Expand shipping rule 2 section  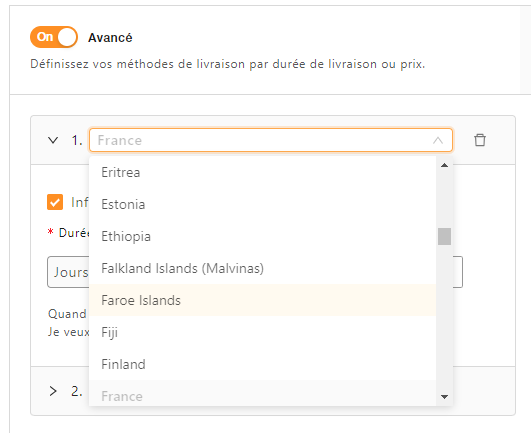click(53, 391)
